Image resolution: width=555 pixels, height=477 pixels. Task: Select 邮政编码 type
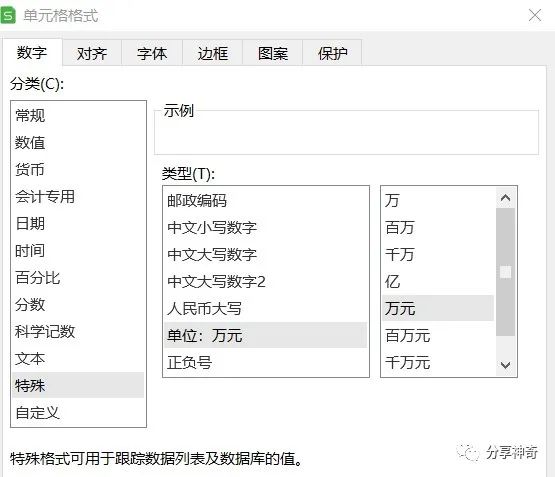(266, 201)
